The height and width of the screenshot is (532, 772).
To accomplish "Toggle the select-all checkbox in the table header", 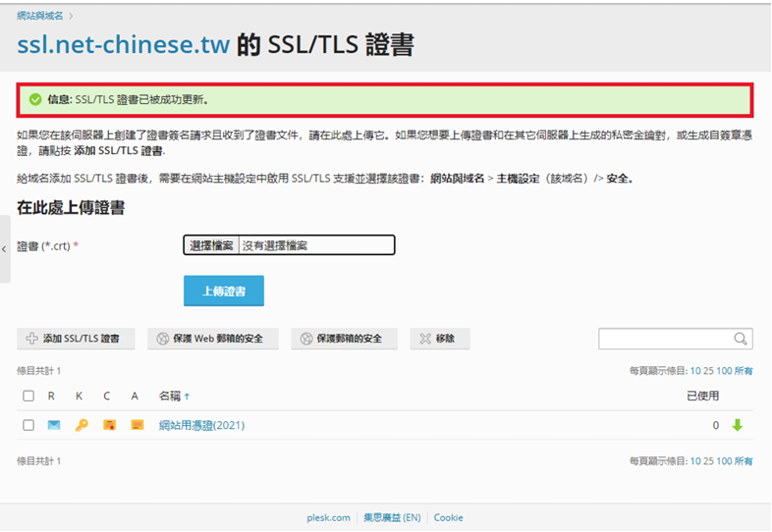I will (x=28, y=396).
